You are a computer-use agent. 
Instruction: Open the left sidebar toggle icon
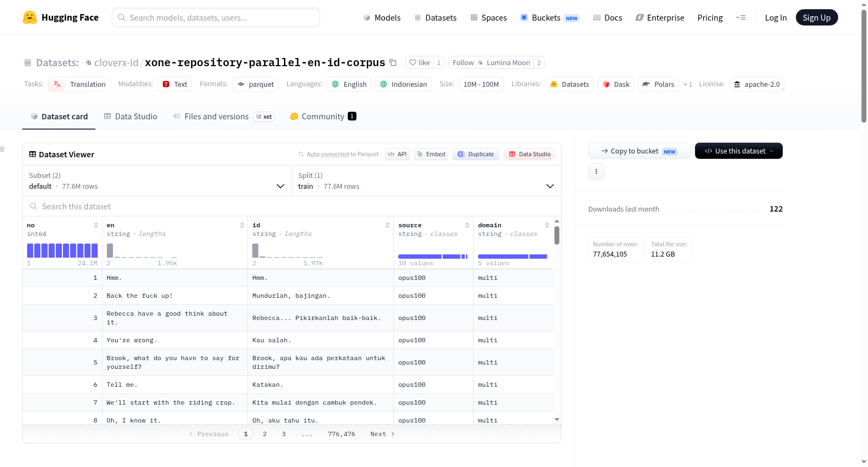pyautogui.click(x=2, y=149)
